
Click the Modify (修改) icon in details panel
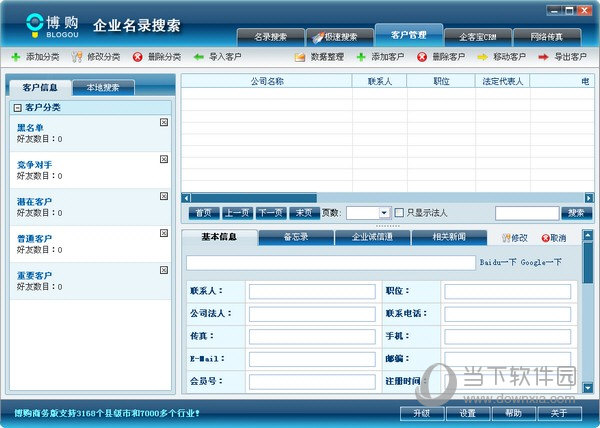pos(506,238)
